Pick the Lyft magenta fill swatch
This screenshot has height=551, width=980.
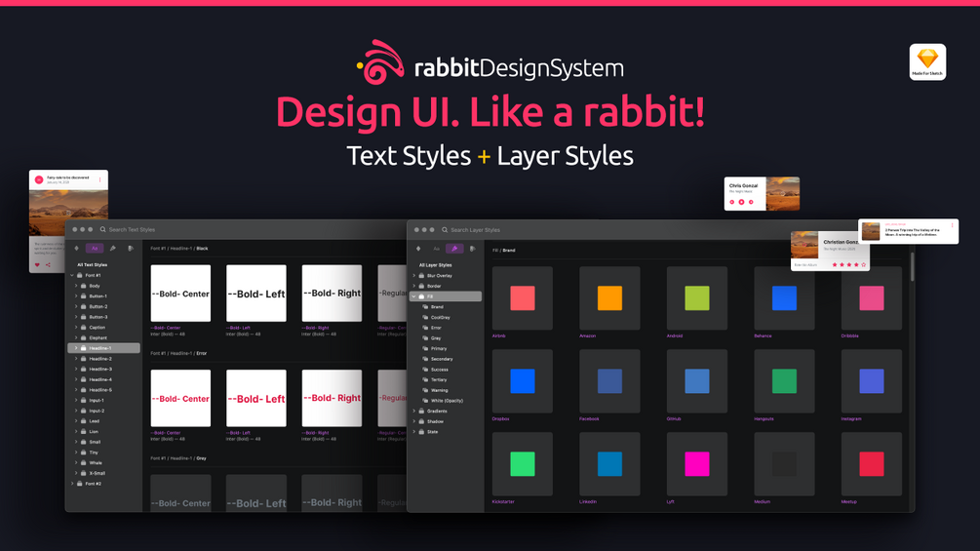tap(697, 464)
